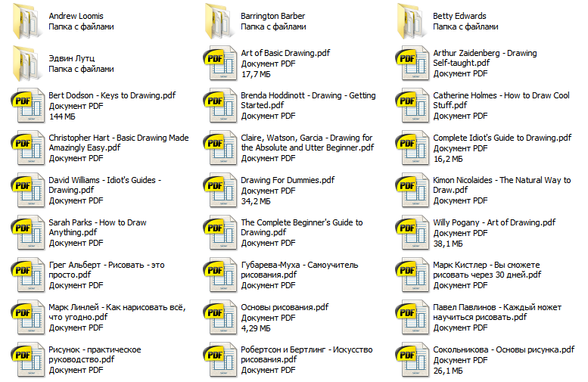The height and width of the screenshot is (382, 588).
Task: Click PDF icon of Christopher Hart Basic Drawing
Action: click(x=29, y=148)
